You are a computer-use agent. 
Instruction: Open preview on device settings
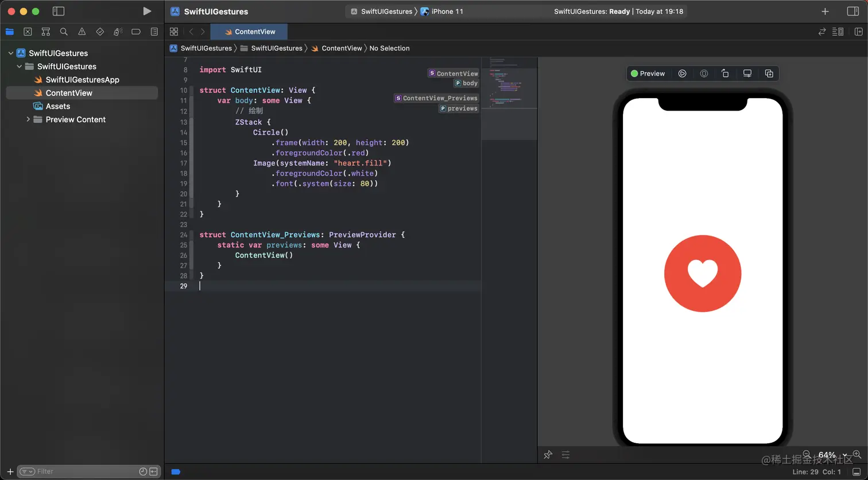click(x=747, y=73)
